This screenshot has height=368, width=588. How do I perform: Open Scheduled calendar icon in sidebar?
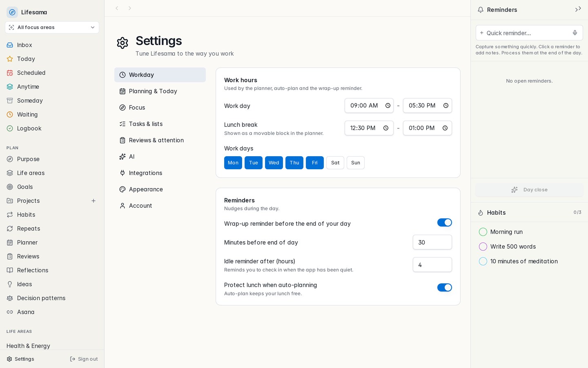(x=10, y=73)
